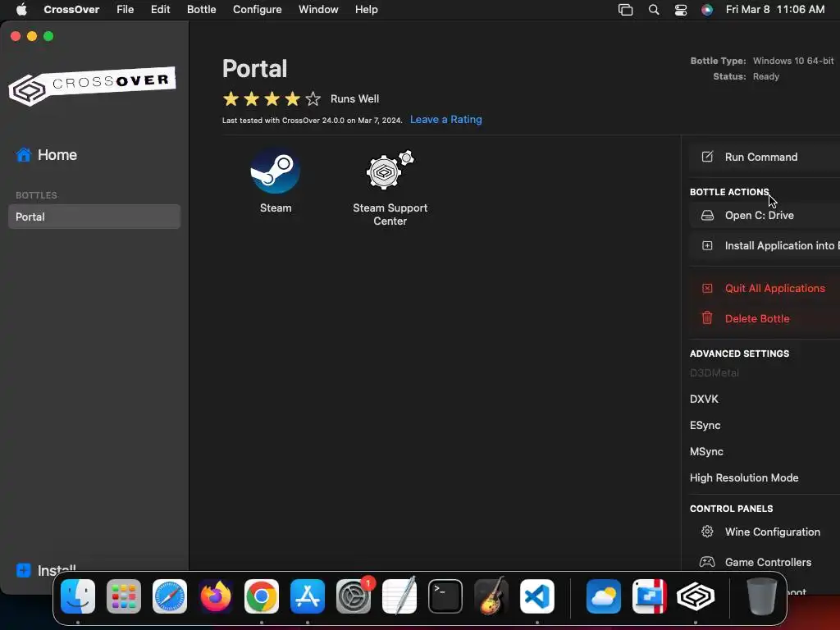Viewport: 840px width, 630px height.
Task: Click the Leave a Rating link
Action: pyautogui.click(x=445, y=120)
